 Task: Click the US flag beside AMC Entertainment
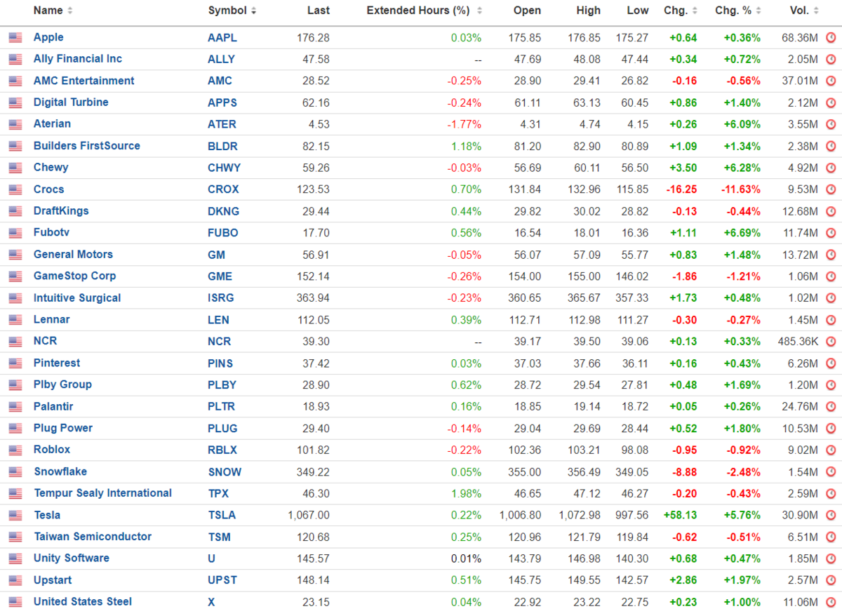[15, 81]
